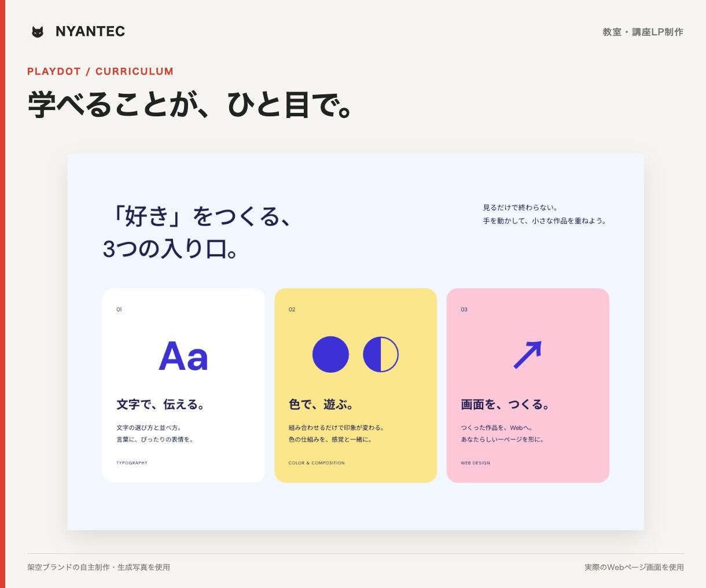Click the 架空ブランドの自主制作・生成写真を使用 footnote
706x588 pixels.
[98, 567]
